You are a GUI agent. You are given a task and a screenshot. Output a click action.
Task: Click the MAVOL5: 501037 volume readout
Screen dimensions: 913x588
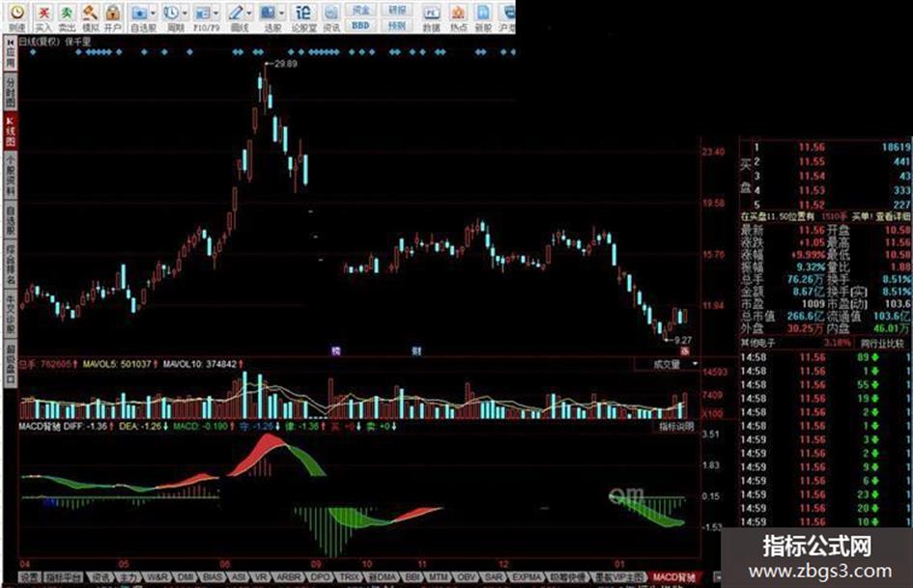click(x=117, y=364)
